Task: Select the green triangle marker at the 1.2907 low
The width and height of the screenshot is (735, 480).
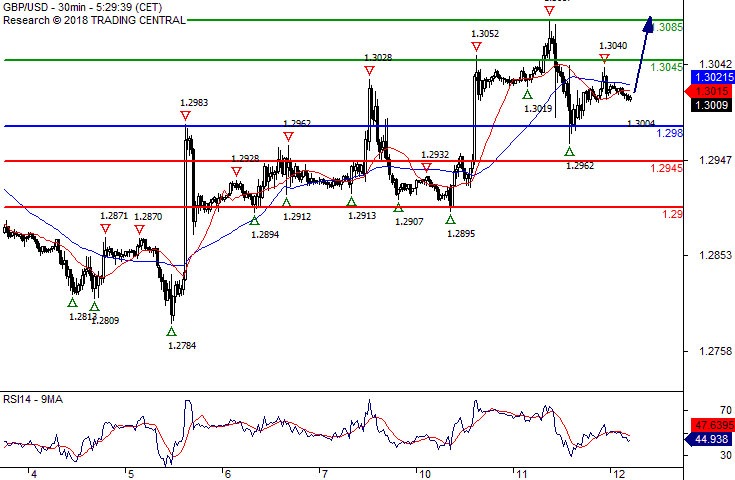Action: pyautogui.click(x=398, y=208)
